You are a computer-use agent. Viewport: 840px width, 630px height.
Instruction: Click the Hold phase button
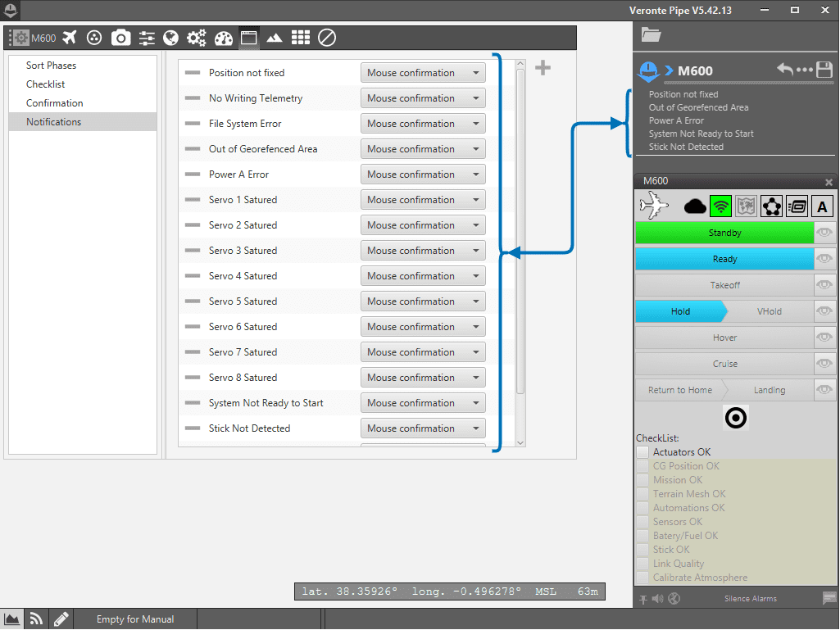[x=680, y=311]
